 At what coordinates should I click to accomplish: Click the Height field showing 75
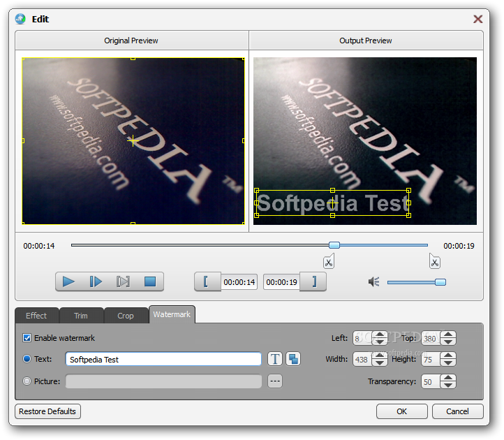click(431, 359)
